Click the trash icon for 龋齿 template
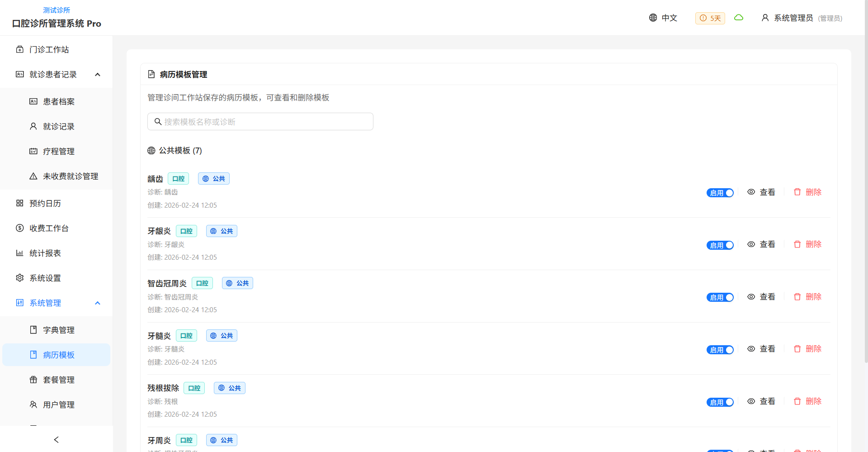Viewport: 868px width, 452px height. point(797,192)
